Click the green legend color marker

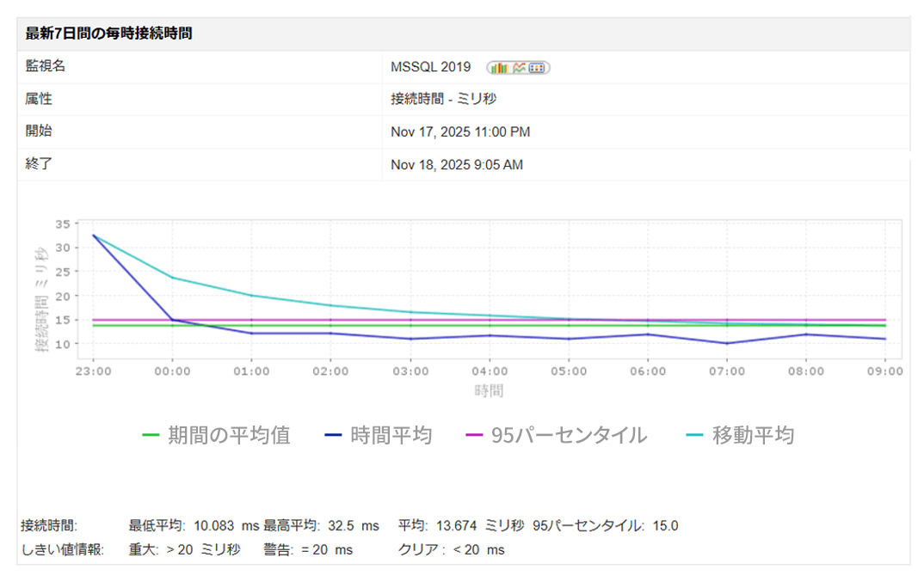(151, 435)
